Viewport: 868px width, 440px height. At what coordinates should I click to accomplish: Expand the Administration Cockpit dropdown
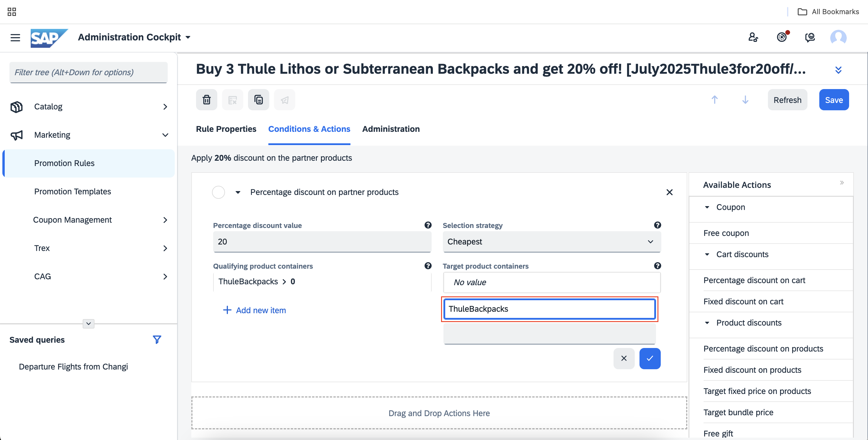[x=188, y=37]
